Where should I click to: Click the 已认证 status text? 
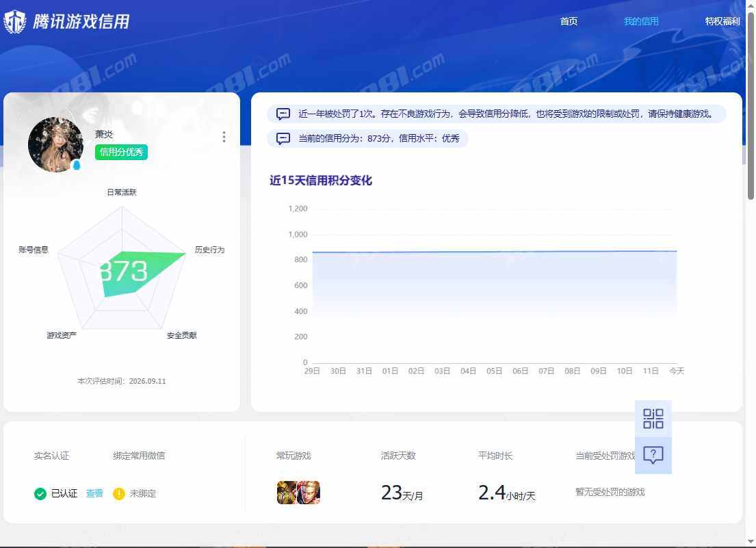click(64, 493)
